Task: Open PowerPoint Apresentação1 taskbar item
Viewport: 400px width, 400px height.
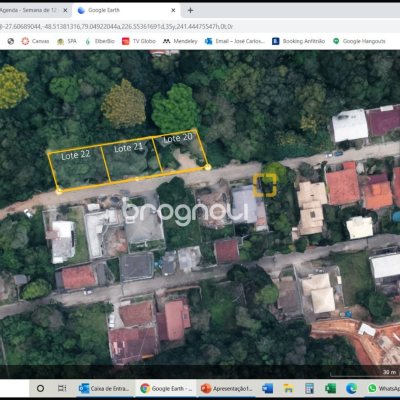Action: (226, 388)
